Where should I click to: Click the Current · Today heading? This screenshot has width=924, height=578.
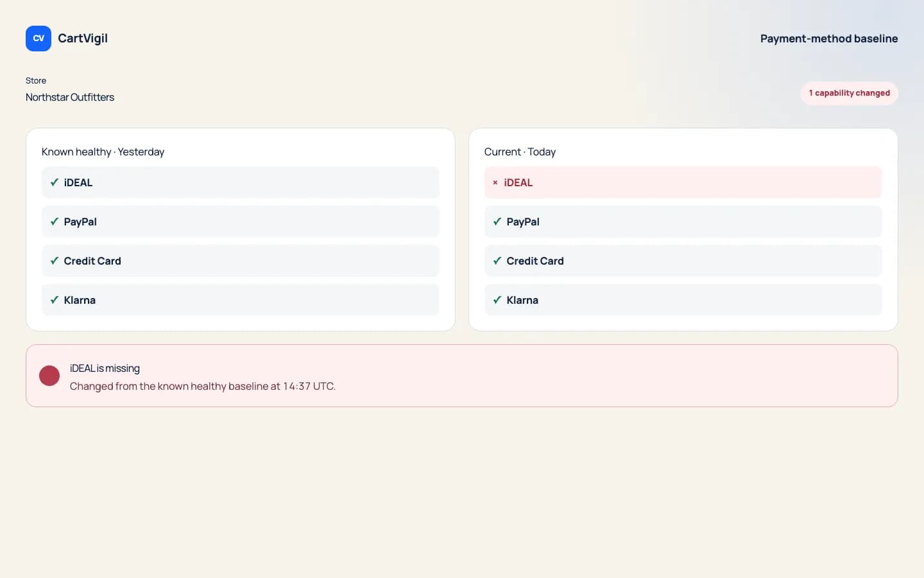click(x=520, y=152)
